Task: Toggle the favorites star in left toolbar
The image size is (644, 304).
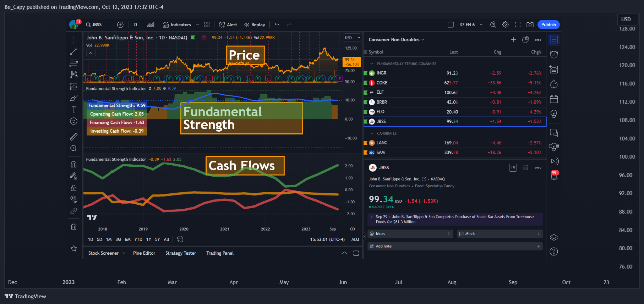Action: [x=73, y=248]
